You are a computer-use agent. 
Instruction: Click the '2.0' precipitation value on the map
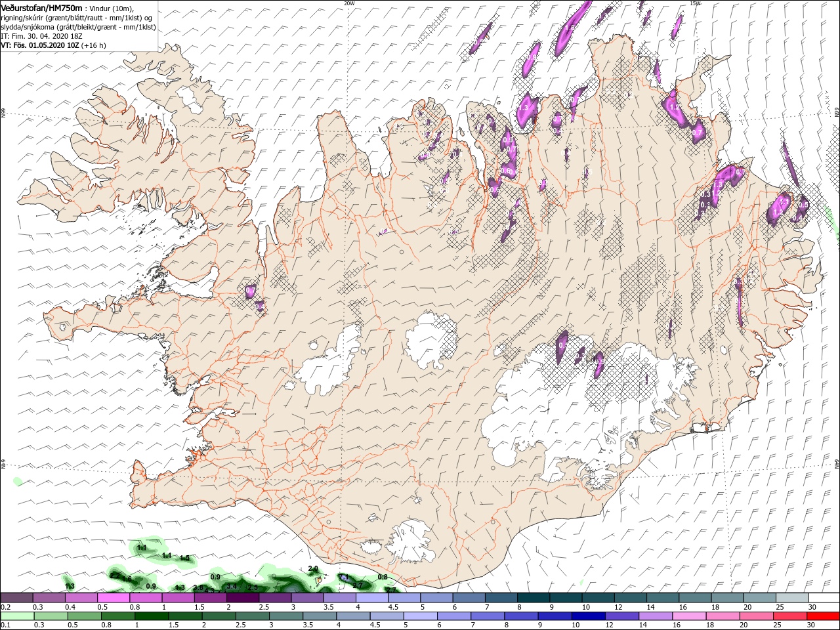click(313, 569)
